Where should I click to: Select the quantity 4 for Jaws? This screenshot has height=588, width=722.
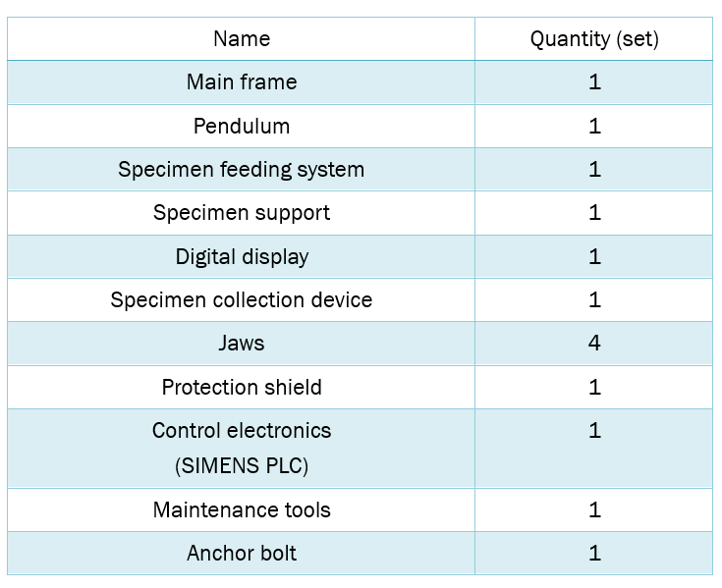click(594, 344)
